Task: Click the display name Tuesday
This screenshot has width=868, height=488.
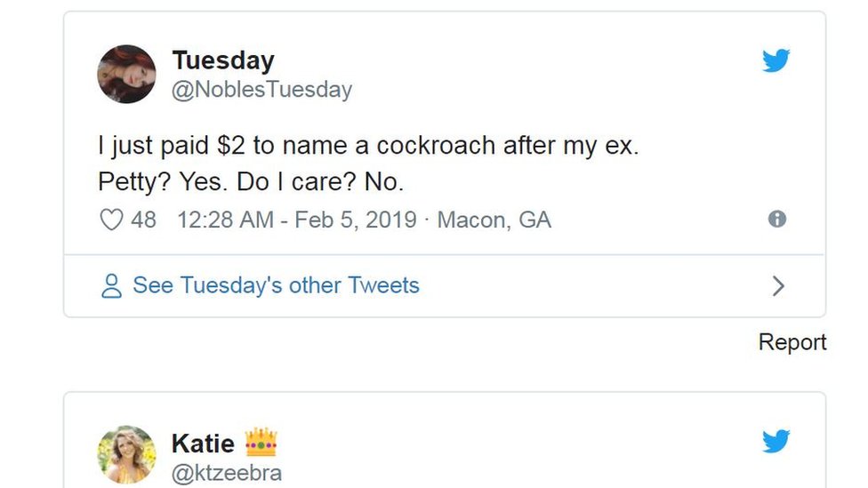Action: (x=222, y=60)
